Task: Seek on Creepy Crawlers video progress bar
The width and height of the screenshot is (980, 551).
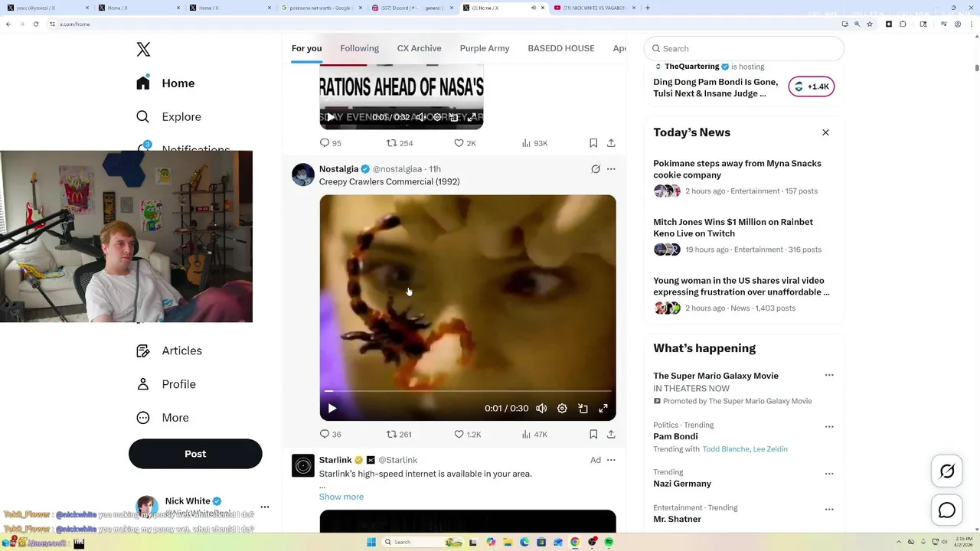Action: (x=468, y=391)
